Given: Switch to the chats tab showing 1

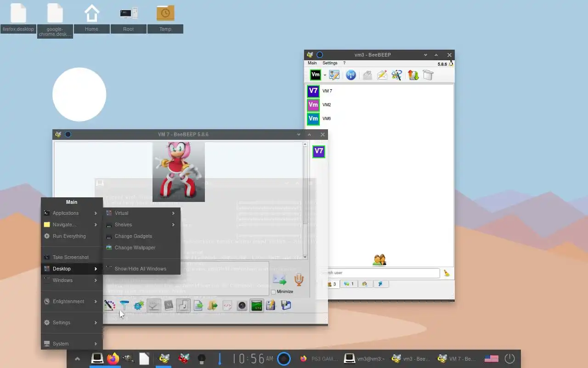Looking at the screenshot, I should tap(349, 284).
